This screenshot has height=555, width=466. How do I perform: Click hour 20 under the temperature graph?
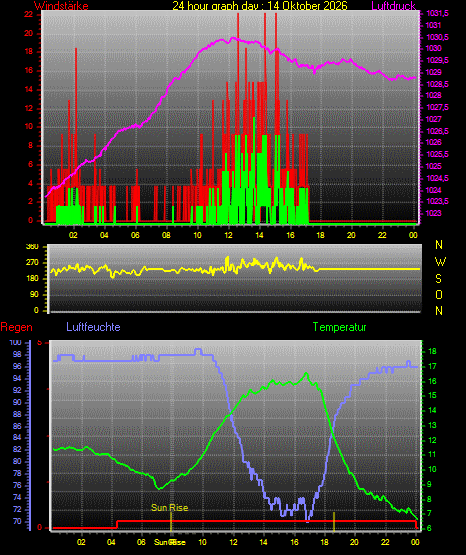tap(354, 542)
